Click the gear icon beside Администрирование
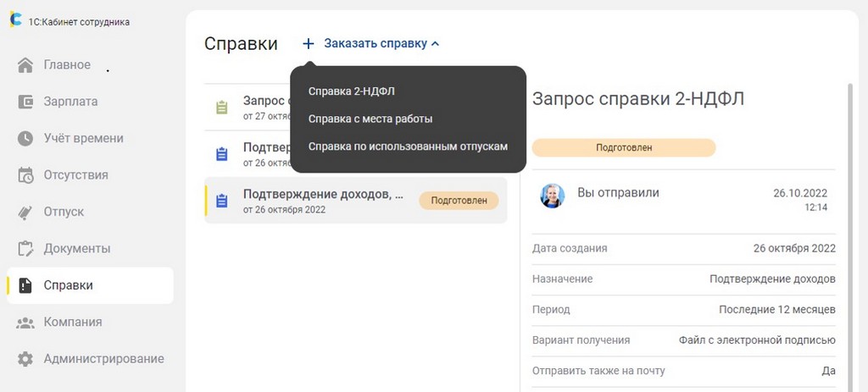Screen dimensions: 868x392 [25, 359]
